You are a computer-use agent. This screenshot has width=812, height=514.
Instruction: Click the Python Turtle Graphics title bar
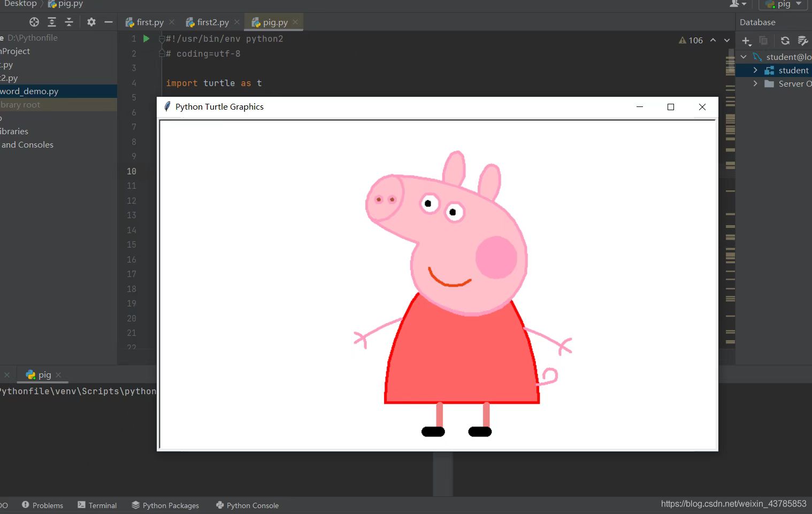pyautogui.click(x=438, y=106)
